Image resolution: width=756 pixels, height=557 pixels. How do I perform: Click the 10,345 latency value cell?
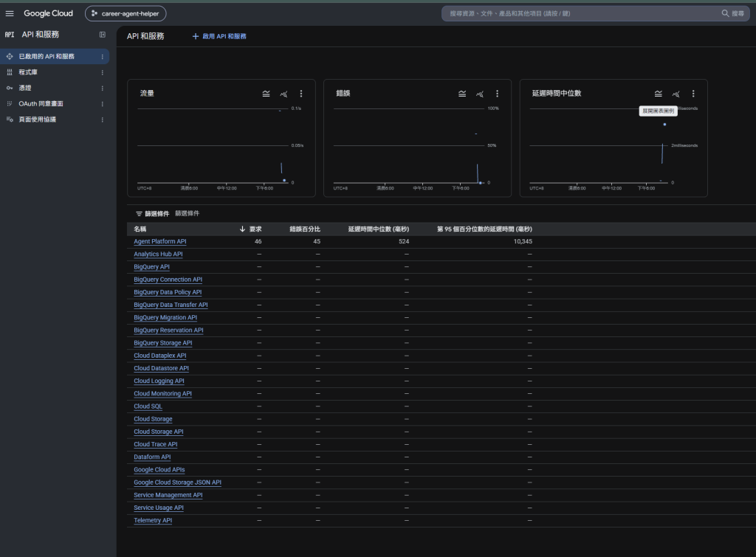tap(523, 241)
